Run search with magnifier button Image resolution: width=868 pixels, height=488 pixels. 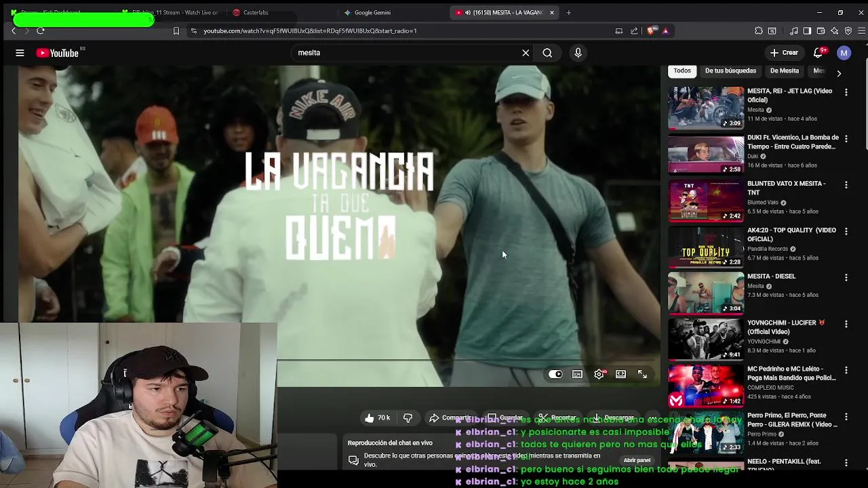point(547,53)
